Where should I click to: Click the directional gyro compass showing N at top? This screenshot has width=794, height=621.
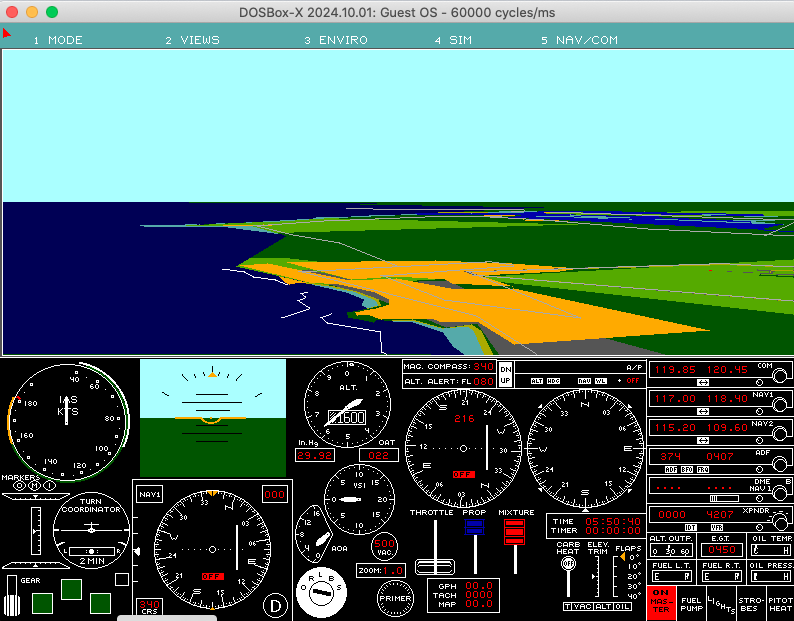click(585, 449)
